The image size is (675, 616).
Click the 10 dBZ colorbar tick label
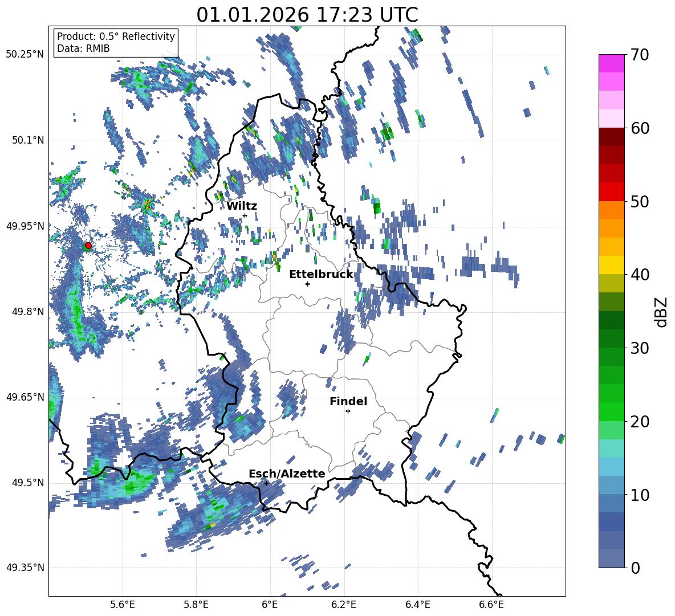(x=640, y=495)
